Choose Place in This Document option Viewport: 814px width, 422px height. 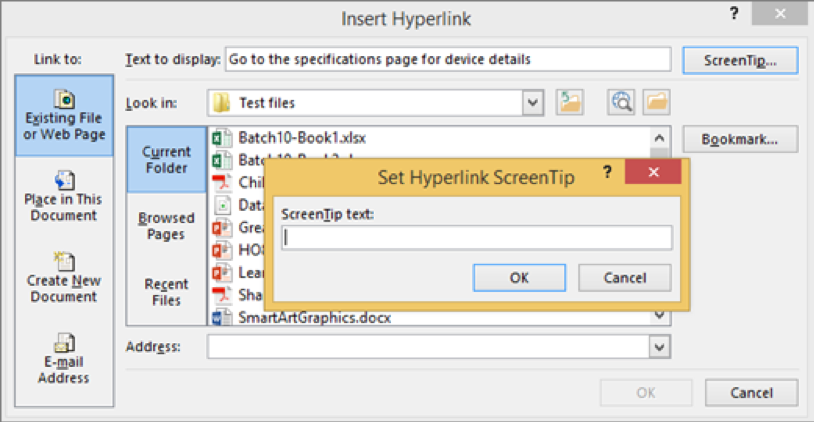(63, 196)
